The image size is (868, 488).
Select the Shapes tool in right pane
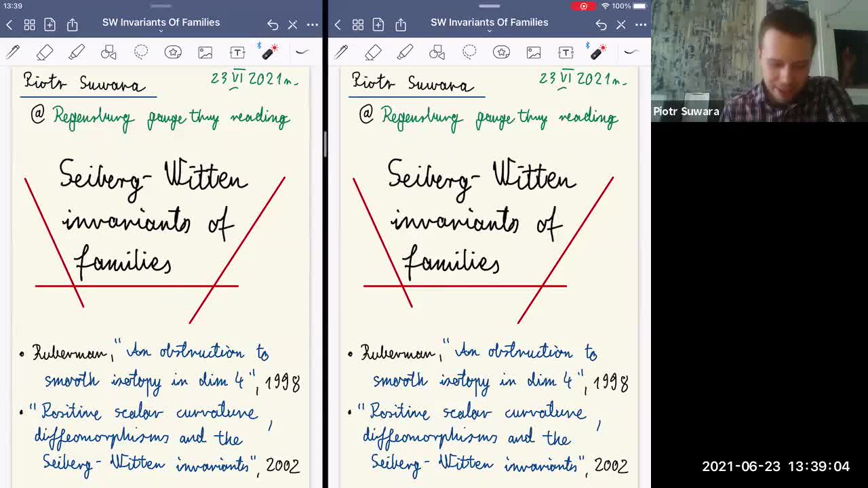click(437, 52)
